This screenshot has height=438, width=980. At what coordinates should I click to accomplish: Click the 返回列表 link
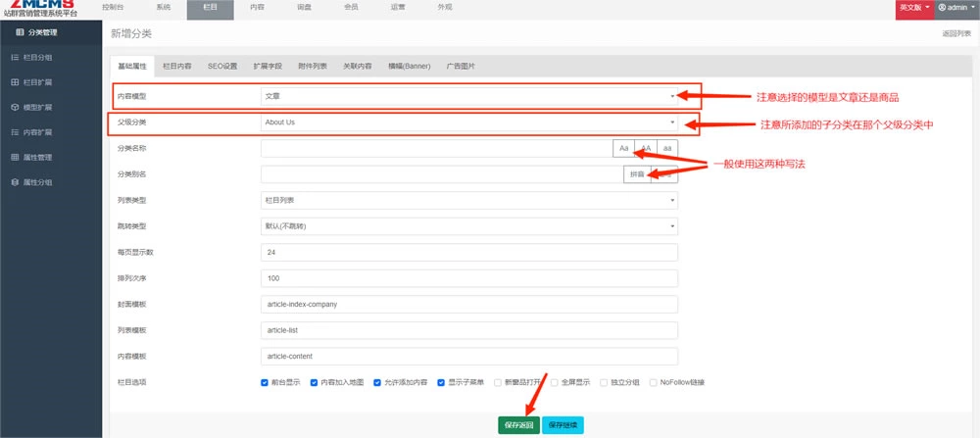956,33
